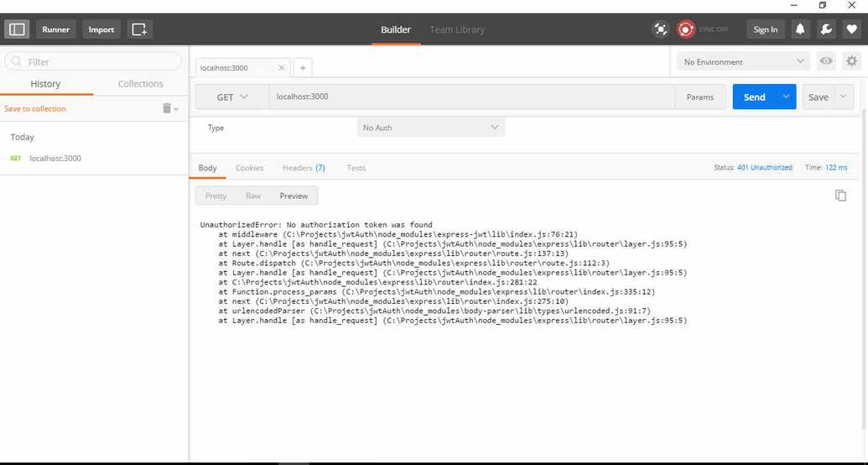
Task: Open the Runner
Action: [56, 29]
